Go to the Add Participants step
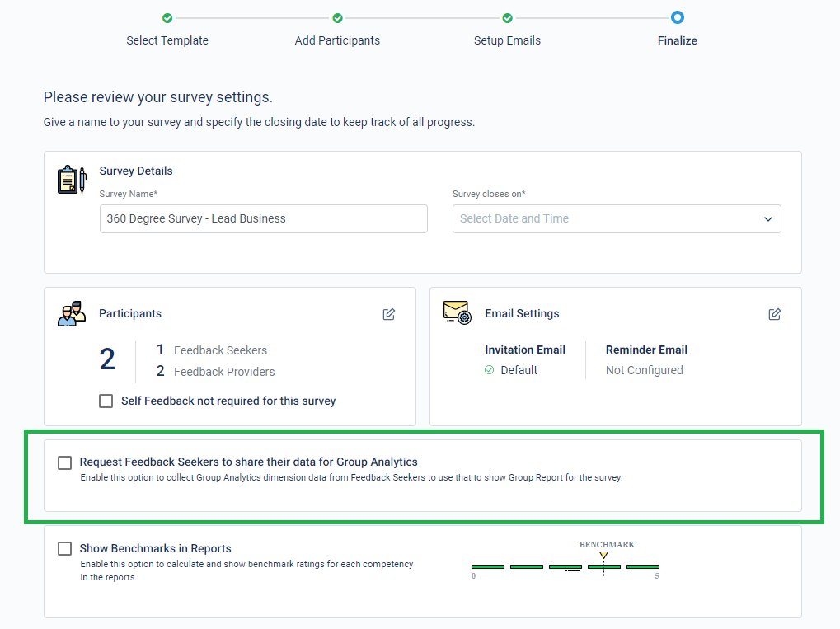The width and height of the screenshot is (840, 629). point(337,40)
